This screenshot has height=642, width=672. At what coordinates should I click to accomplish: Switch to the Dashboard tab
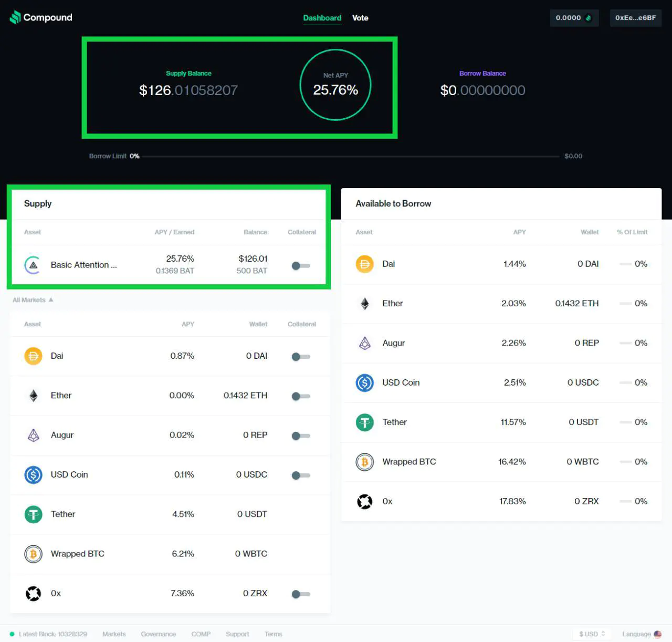click(322, 18)
